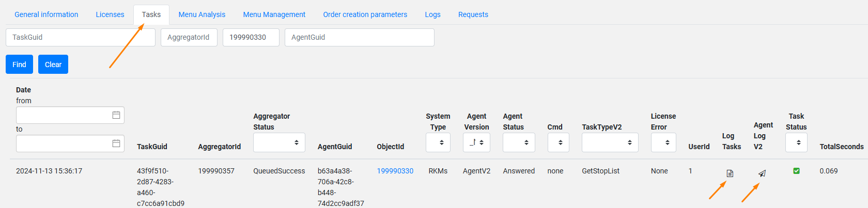Open the Order creation parameters tab
This screenshot has width=868, height=208.
(x=365, y=14)
